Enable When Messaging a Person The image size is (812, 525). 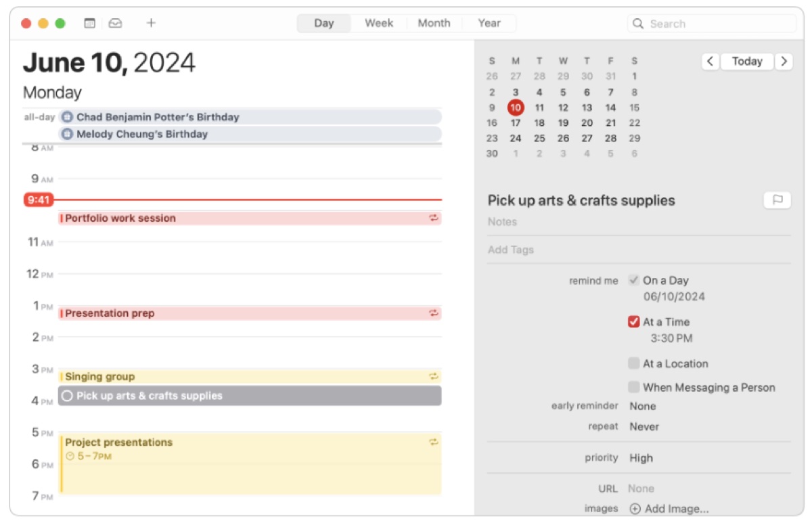click(x=633, y=387)
